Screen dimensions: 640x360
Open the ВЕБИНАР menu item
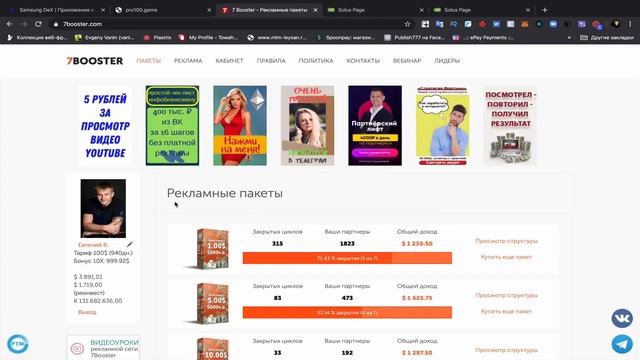coord(407,61)
